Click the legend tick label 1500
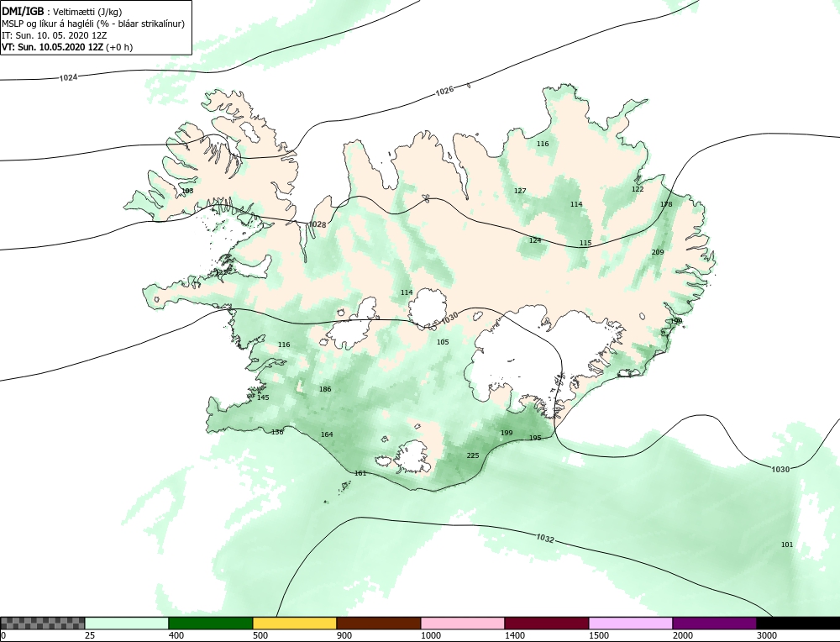The width and height of the screenshot is (840, 642). 599,636
